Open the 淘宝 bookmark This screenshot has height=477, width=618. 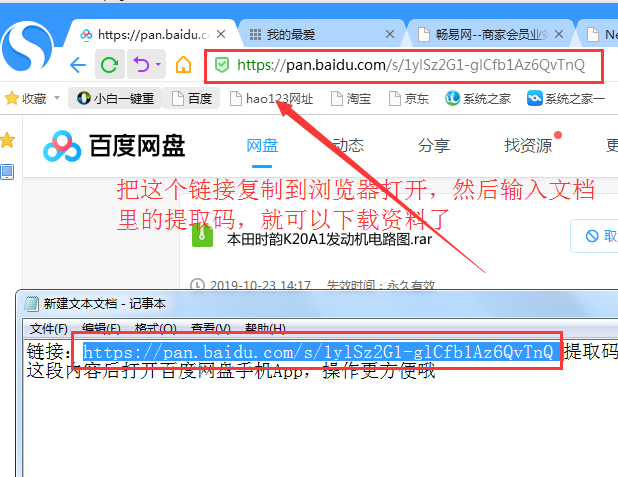coord(351,99)
